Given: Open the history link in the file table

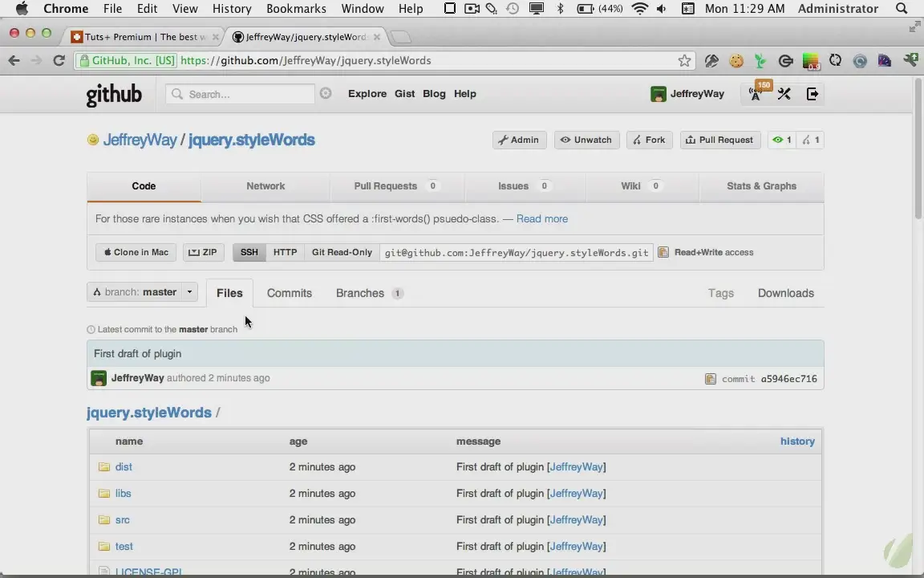Looking at the screenshot, I should point(797,442).
